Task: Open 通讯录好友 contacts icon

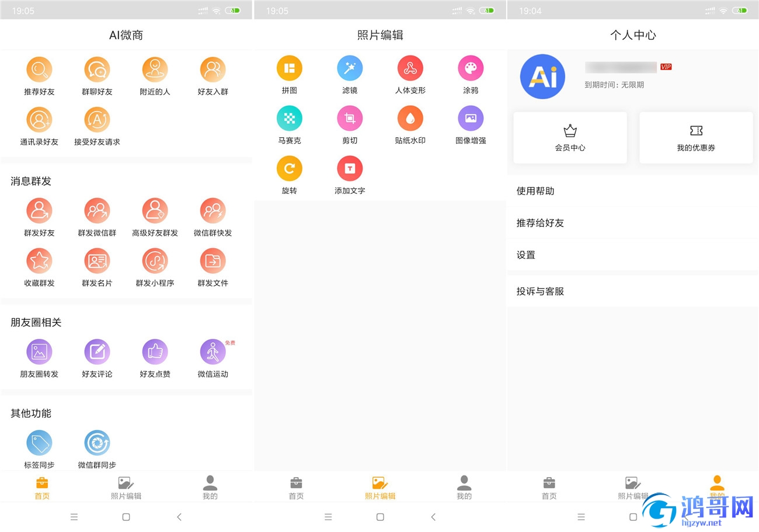Action: tap(39, 120)
